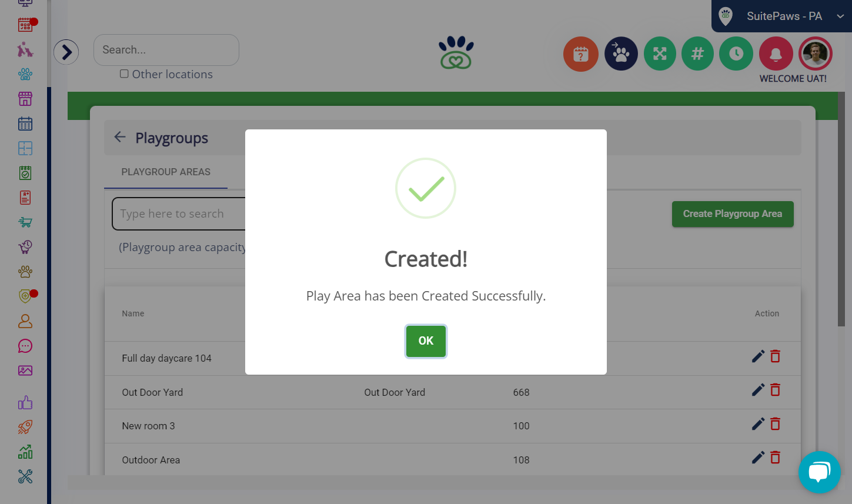Open the sidebar image gallery icon

[25, 371]
